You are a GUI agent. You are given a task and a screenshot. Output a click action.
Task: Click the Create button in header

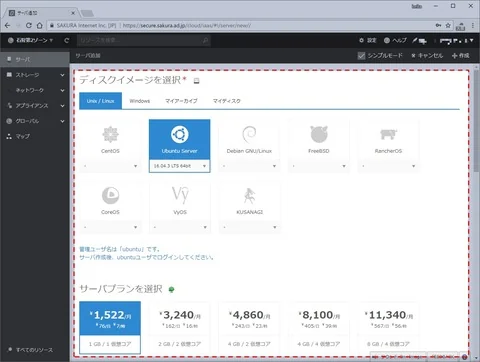pyautogui.click(x=461, y=56)
